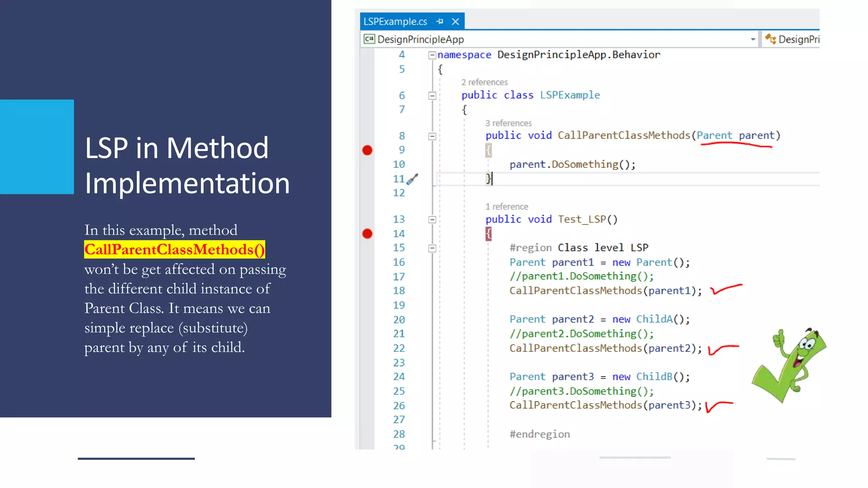Click the "2 references" CodeLens link

pos(484,82)
